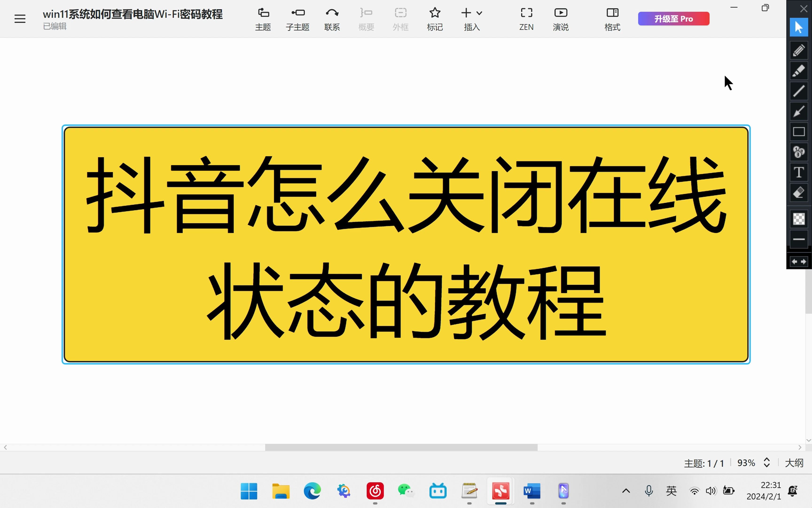The width and height of the screenshot is (812, 508).
Task: Click the 升级至 Pro button
Action: tap(674, 19)
